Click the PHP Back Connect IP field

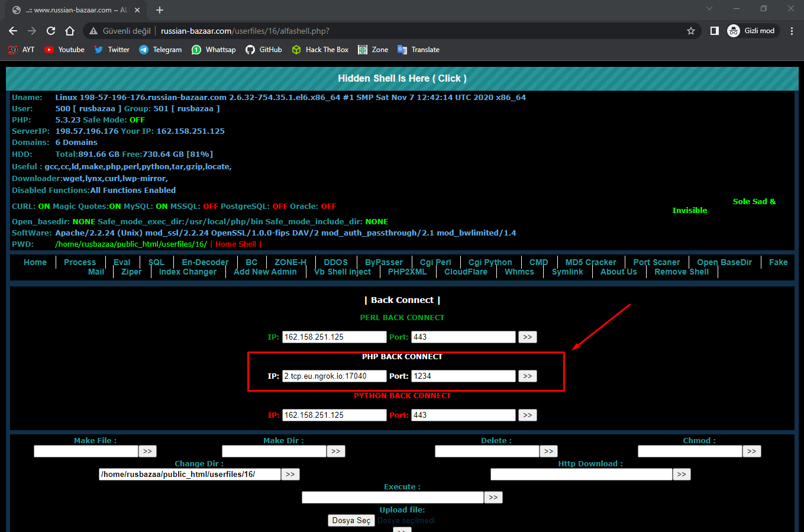(x=334, y=376)
